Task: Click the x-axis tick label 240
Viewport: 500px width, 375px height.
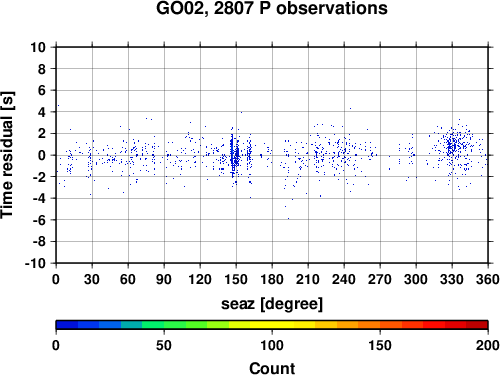Action: [x=344, y=279]
